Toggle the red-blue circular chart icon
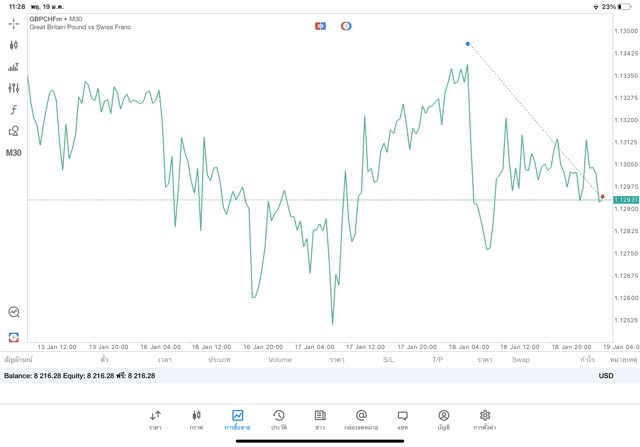 [x=346, y=25]
